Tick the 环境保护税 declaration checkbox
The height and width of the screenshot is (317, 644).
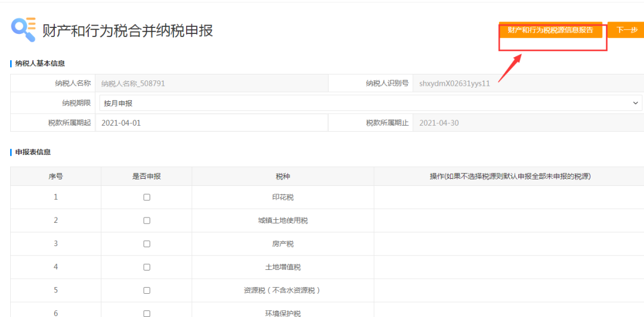[147, 313]
